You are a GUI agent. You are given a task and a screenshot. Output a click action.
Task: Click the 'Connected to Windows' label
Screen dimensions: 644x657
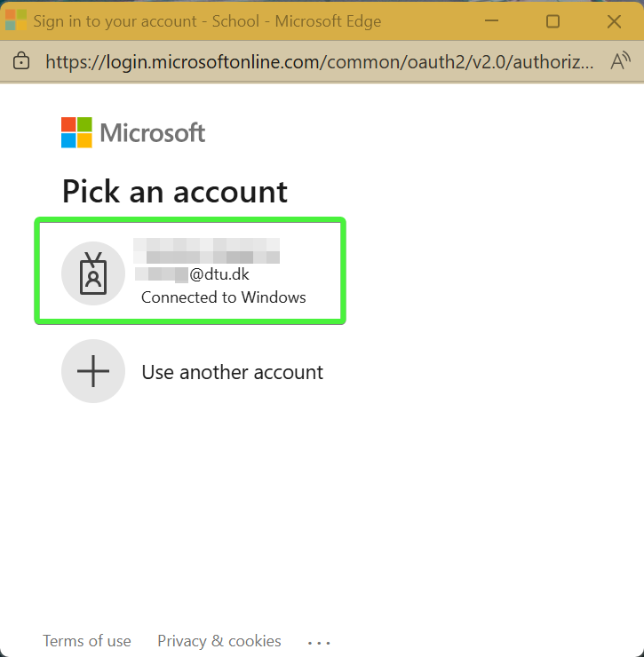223,297
